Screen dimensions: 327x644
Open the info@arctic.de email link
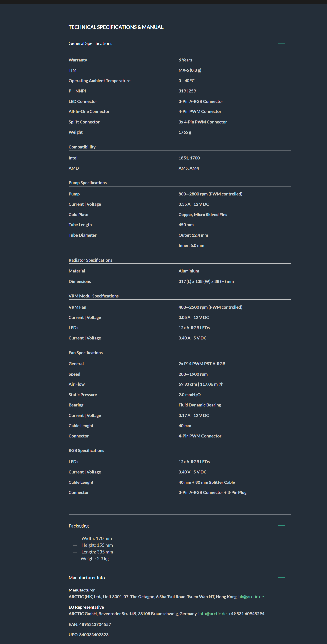click(x=212, y=613)
